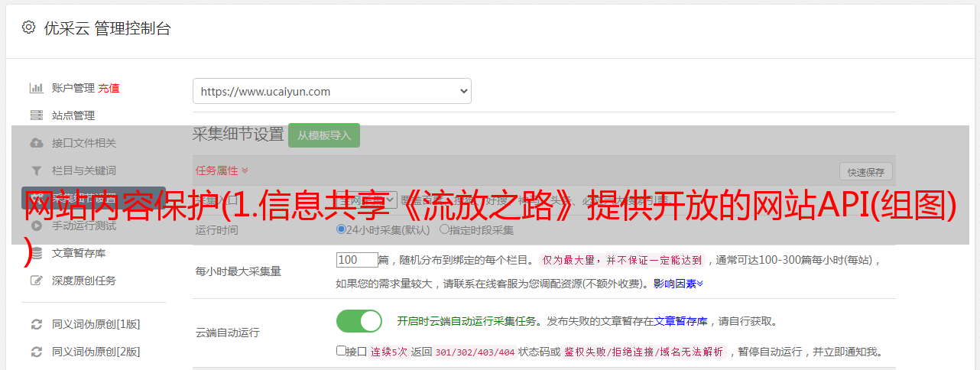Viewport: 980px width, 370px height.
Task: Open 同义词伪原创[1版] sidebar item
Action: [x=96, y=324]
